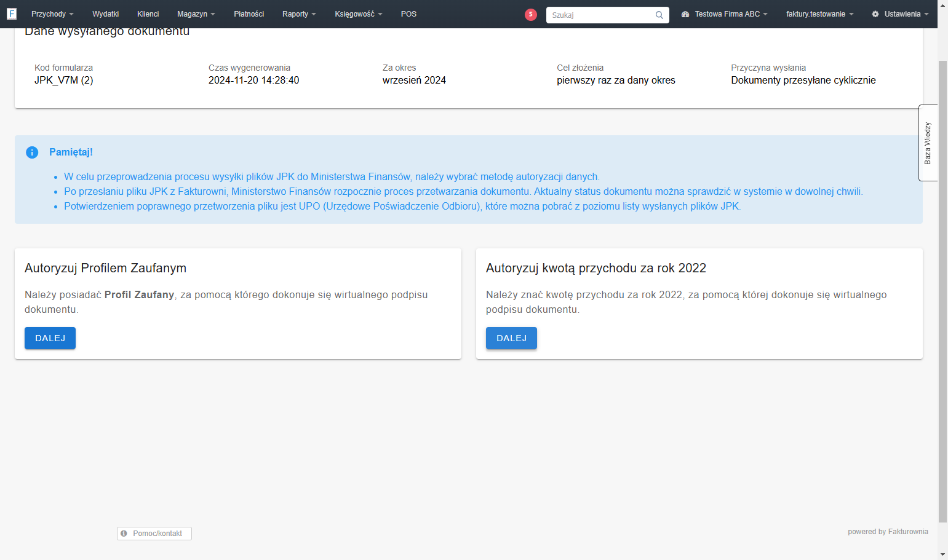Image resolution: width=948 pixels, height=560 pixels.
Task: Click the Dokumenty przesyłane cyklicznie value
Action: click(803, 81)
